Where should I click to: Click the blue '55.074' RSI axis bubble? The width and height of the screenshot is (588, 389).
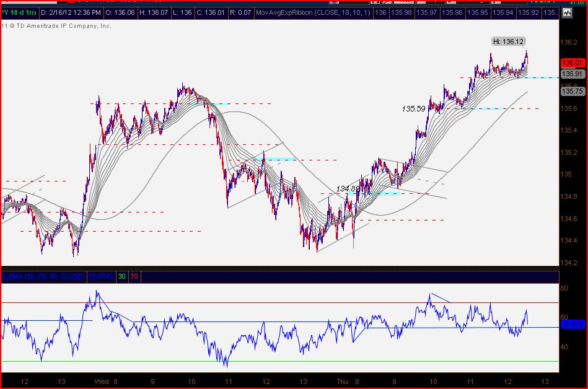pyautogui.click(x=573, y=324)
